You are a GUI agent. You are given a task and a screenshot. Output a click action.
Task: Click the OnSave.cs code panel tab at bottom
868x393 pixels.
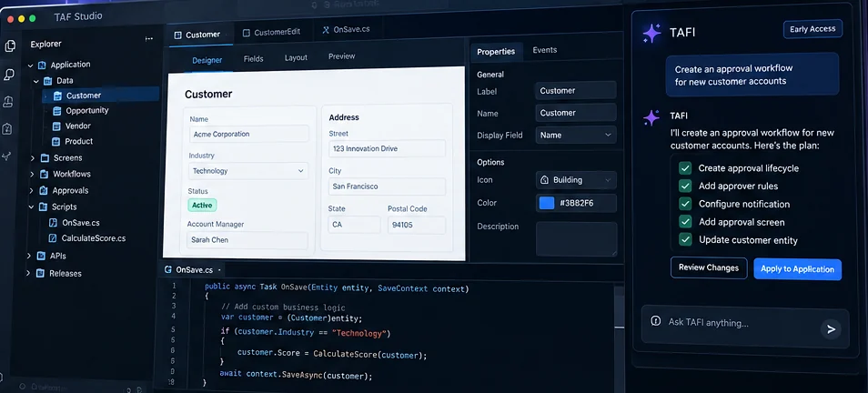193,270
